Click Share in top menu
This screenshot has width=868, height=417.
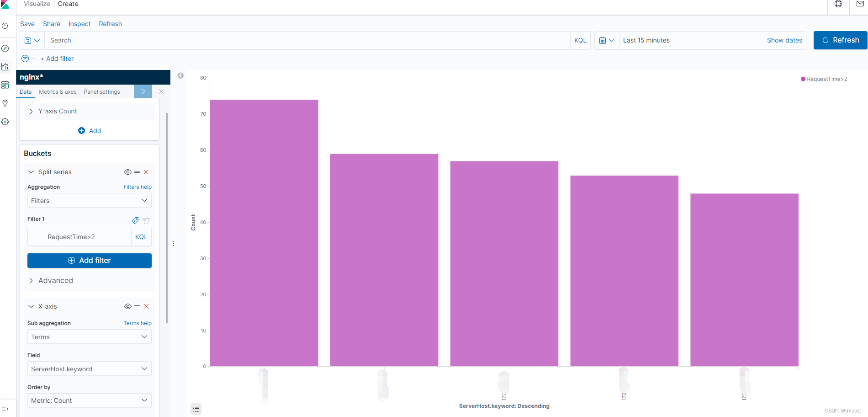click(52, 24)
